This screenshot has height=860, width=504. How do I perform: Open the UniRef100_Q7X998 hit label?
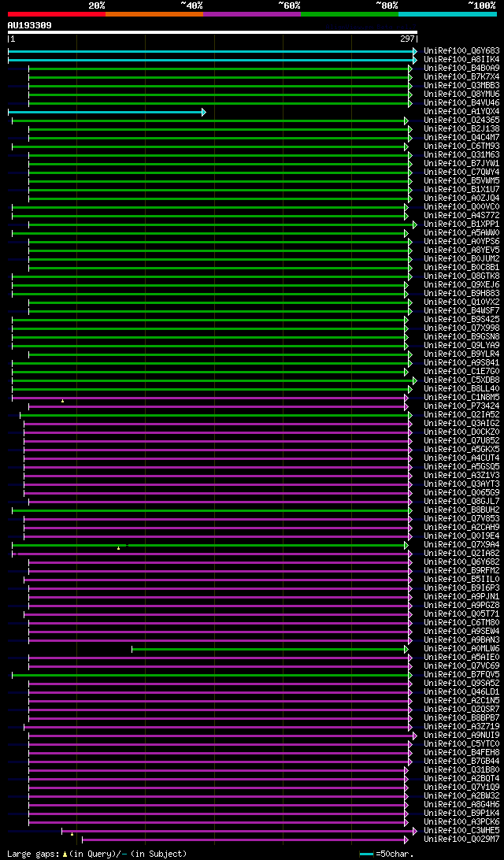(x=461, y=328)
